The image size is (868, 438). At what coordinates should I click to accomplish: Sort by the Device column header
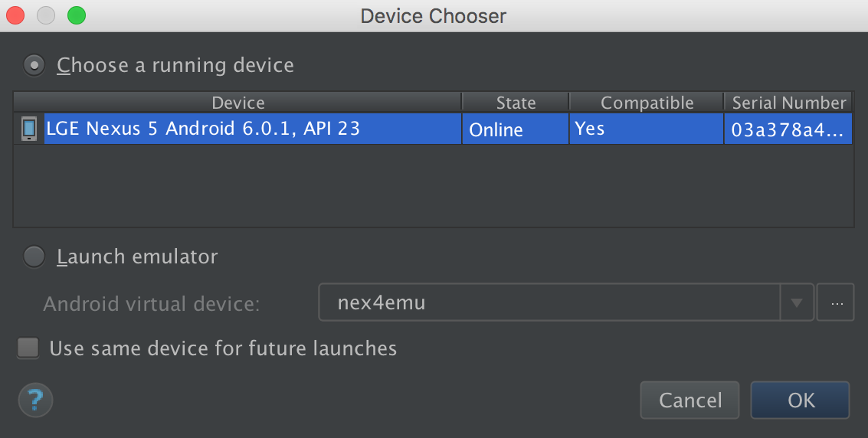click(x=237, y=103)
